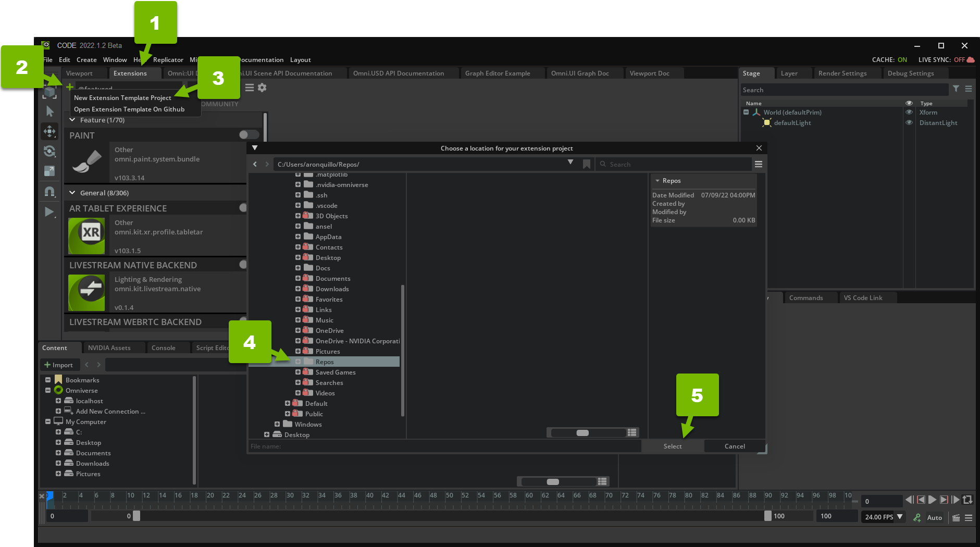The image size is (980, 547).
Task: Choose New Extension Template Project
Action: tap(122, 97)
